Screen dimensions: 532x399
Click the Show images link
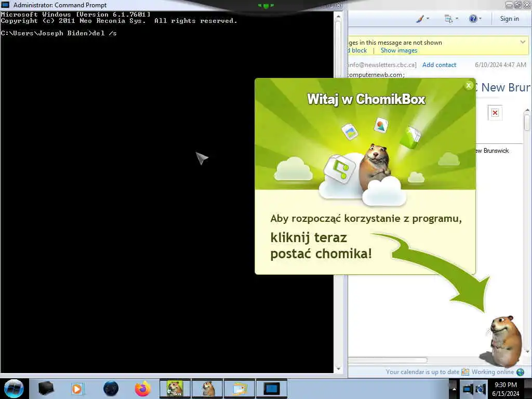[x=398, y=50]
